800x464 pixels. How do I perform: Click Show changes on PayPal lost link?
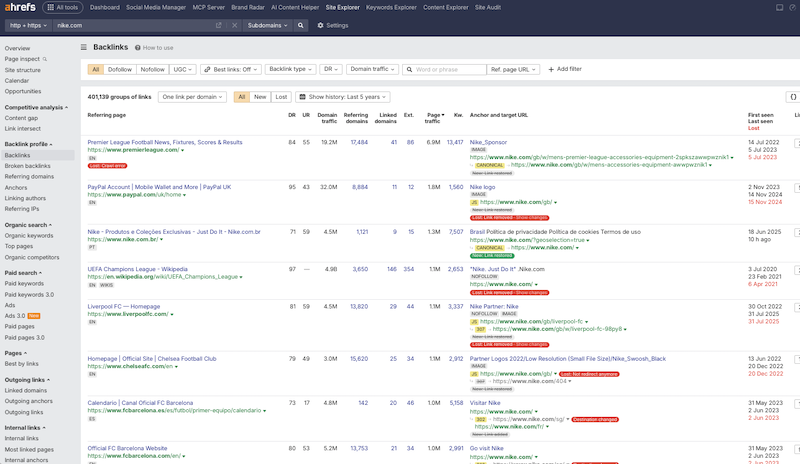pyautogui.click(x=531, y=218)
